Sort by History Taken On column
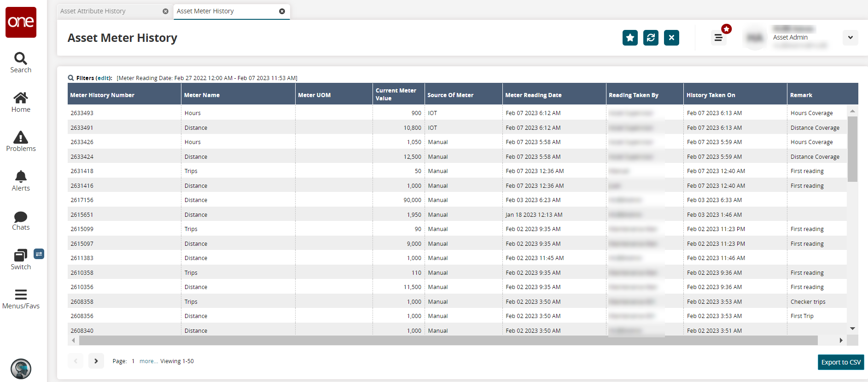 735,95
